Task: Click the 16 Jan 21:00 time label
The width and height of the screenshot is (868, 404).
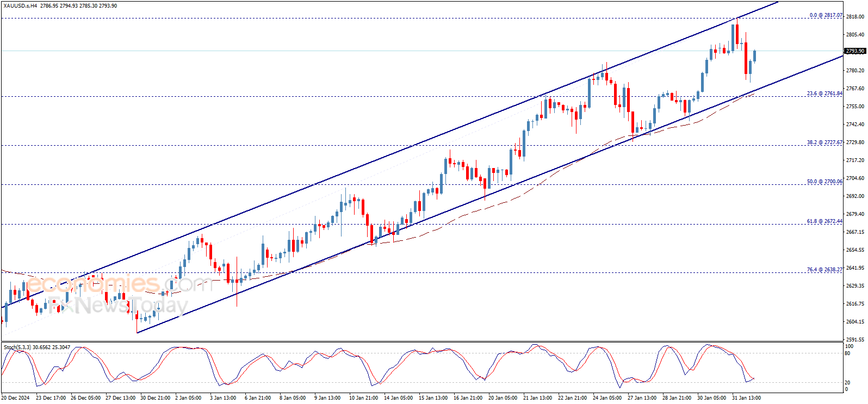Action: (x=468, y=398)
